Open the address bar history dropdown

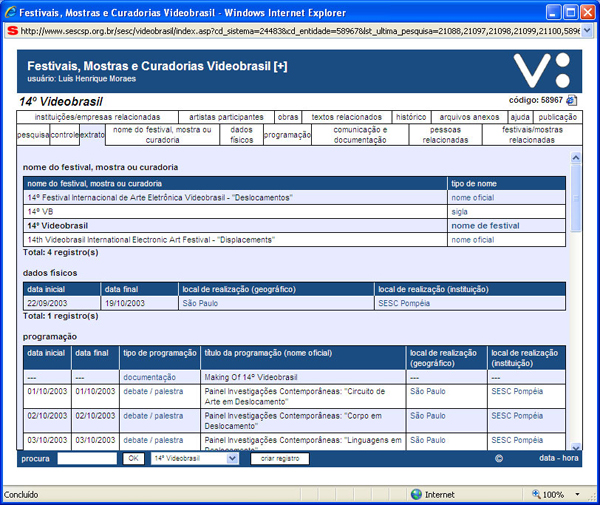(x=587, y=31)
